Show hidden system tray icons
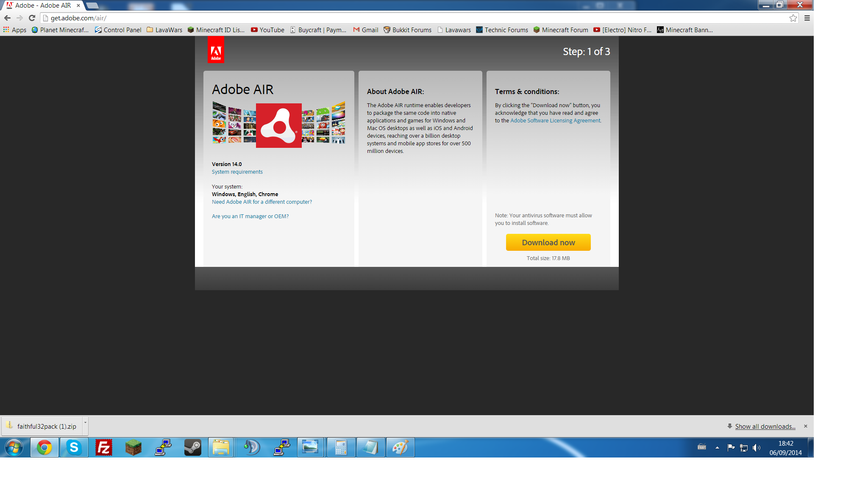The image size is (868, 488). point(717,447)
